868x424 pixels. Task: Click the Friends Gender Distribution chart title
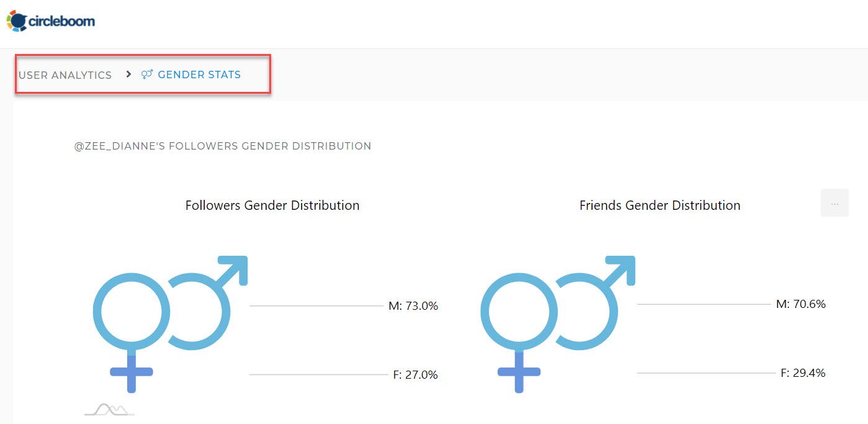click(x=660, y=205)
